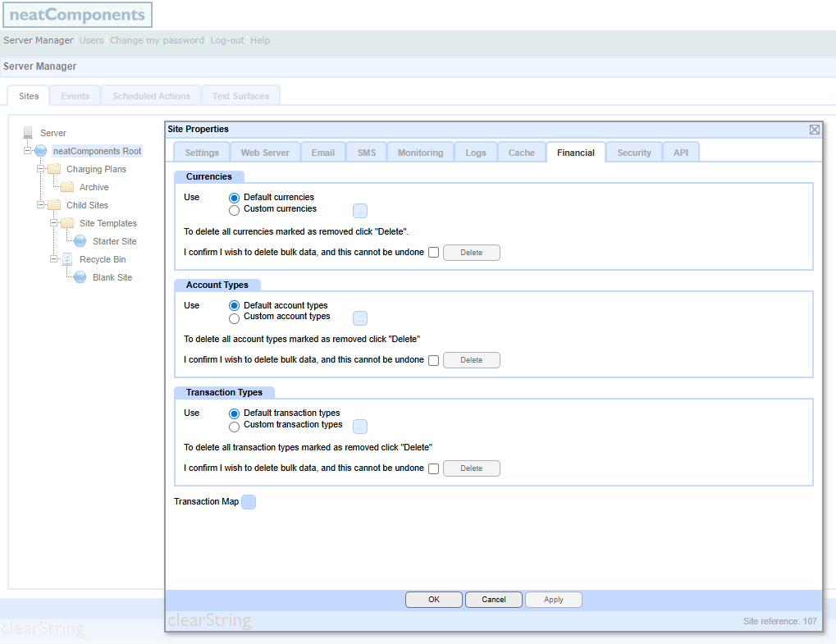Select the Custom transaction types option
The image size is (836, 644).
pos(235,426)
